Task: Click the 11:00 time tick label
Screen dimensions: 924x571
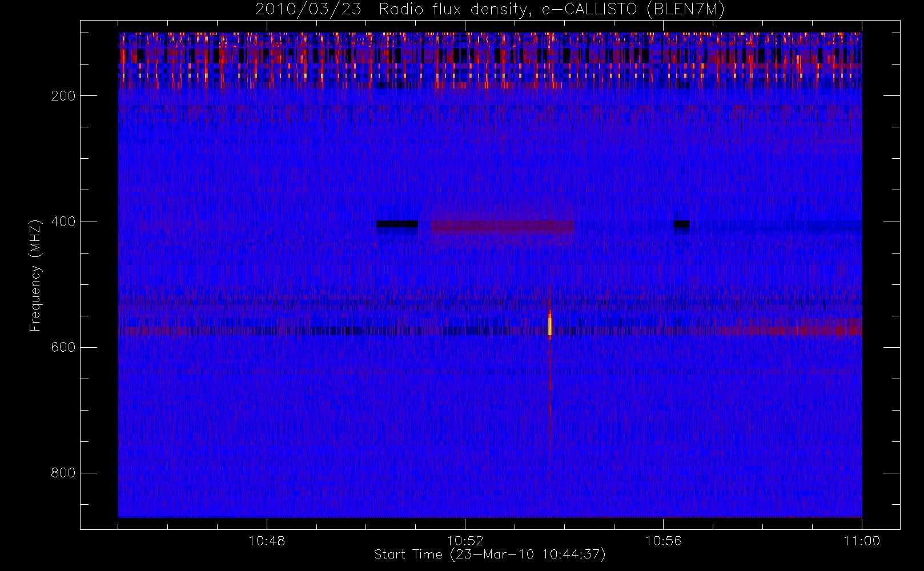Action: click(861, 541)
